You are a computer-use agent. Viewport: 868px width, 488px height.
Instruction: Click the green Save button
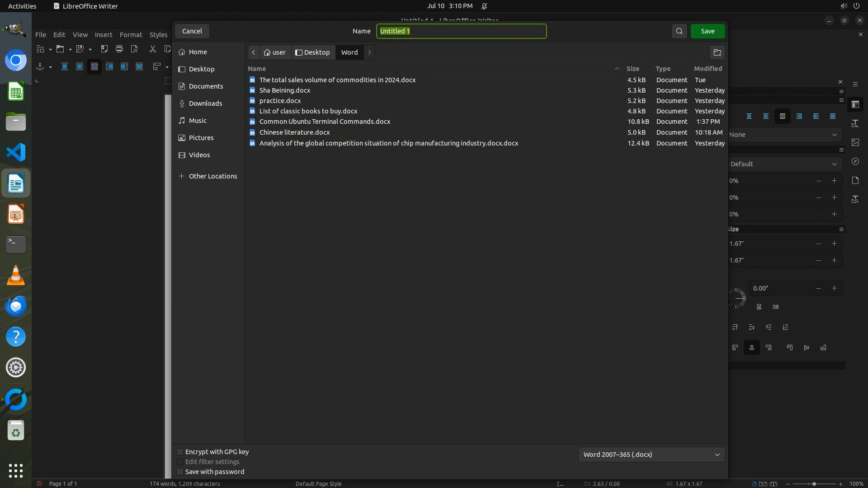coord(708,31)
